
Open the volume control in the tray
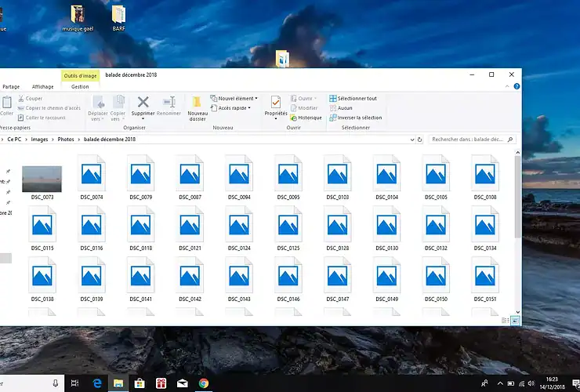click(531, 383)
